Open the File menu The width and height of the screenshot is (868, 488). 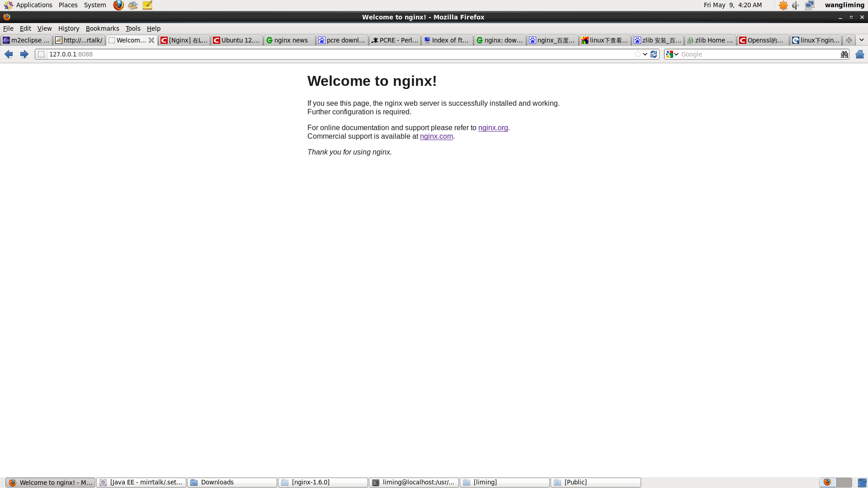pyautogui.click(x=8, y=28)
